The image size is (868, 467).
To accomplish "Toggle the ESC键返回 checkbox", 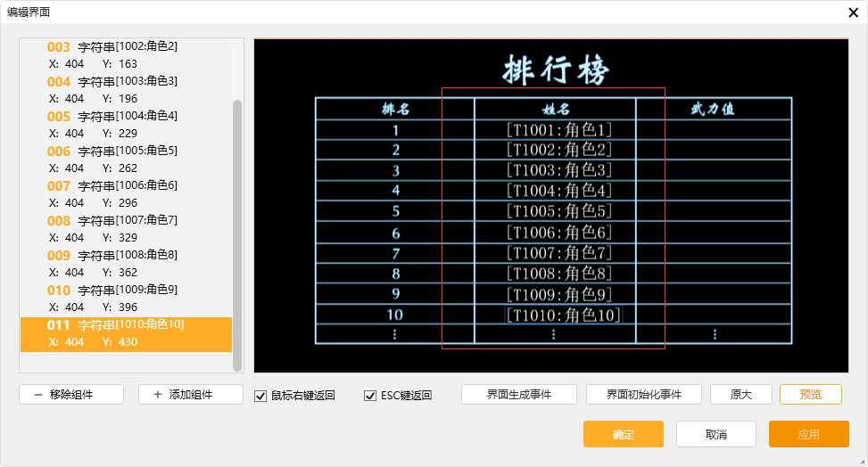I will pyautogui.click(x=370, y=396).
